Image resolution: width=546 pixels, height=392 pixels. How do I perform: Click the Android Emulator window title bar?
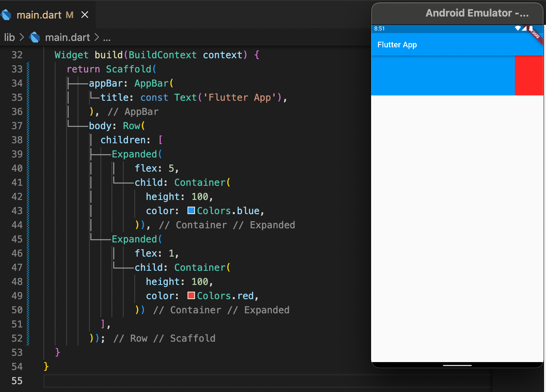pyautogui.click(x=458, y=13)
